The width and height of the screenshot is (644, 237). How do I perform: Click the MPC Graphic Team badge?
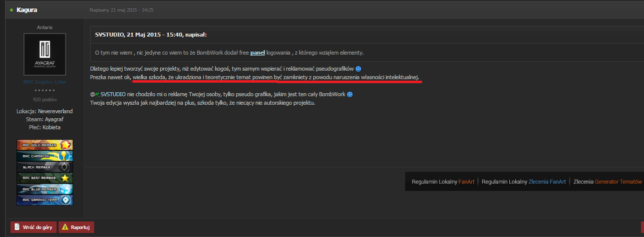(x=45, y=200)
